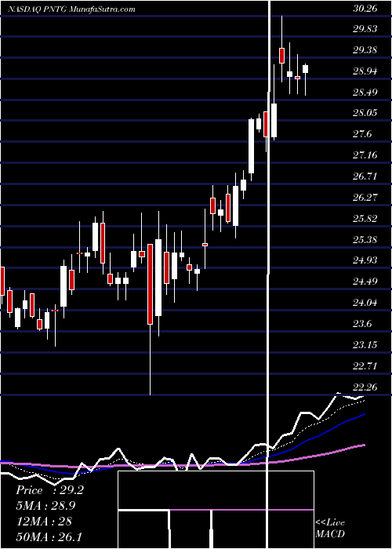392x549 pixels.
Task: Click the 24.93 price axis label
Action: click(365, 260)
